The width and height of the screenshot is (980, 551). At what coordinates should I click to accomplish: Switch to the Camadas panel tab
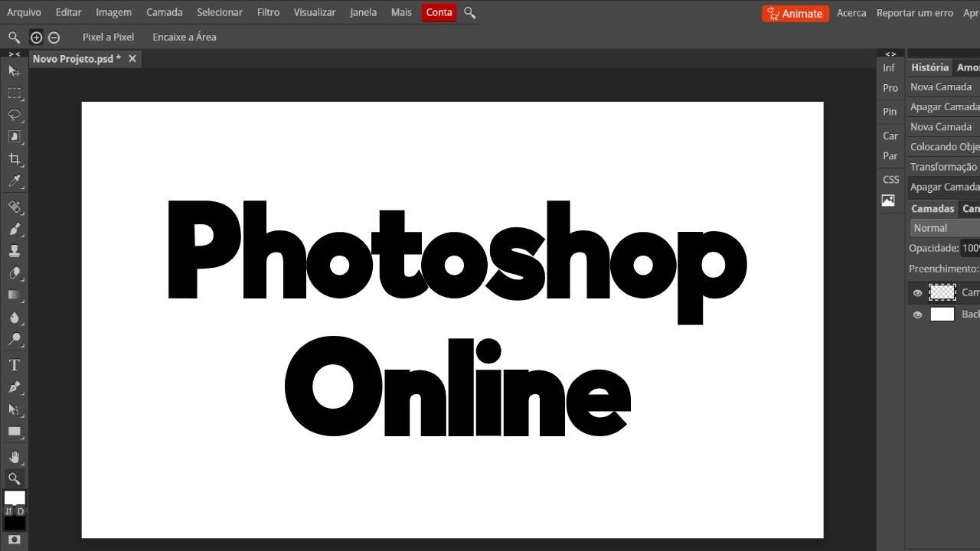[x=933, y=208]
